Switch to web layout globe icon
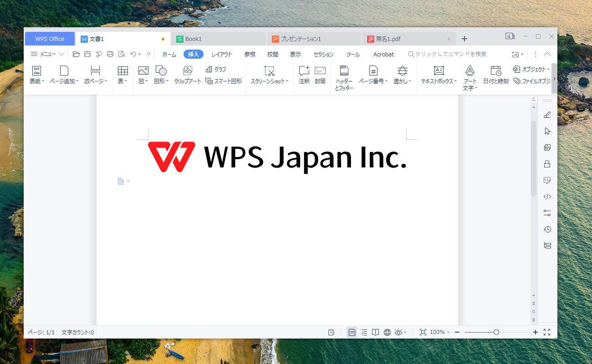This screenshot has width=592, height=364. [x=387, y=332]
